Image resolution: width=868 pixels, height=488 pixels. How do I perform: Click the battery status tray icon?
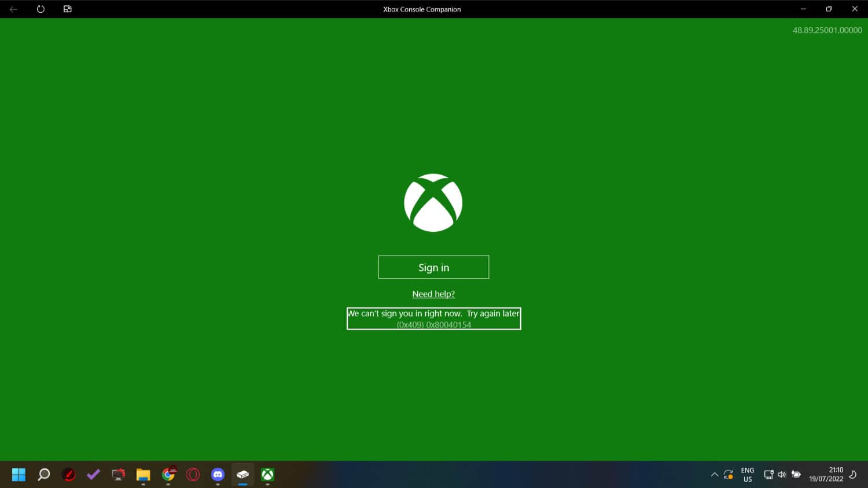(x=796, y=475)
